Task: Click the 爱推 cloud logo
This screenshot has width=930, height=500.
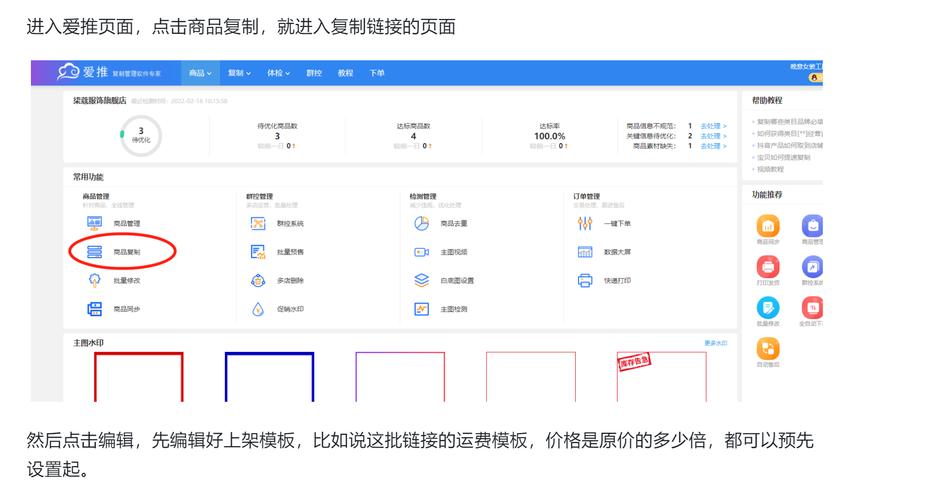Action: (68, 72)
